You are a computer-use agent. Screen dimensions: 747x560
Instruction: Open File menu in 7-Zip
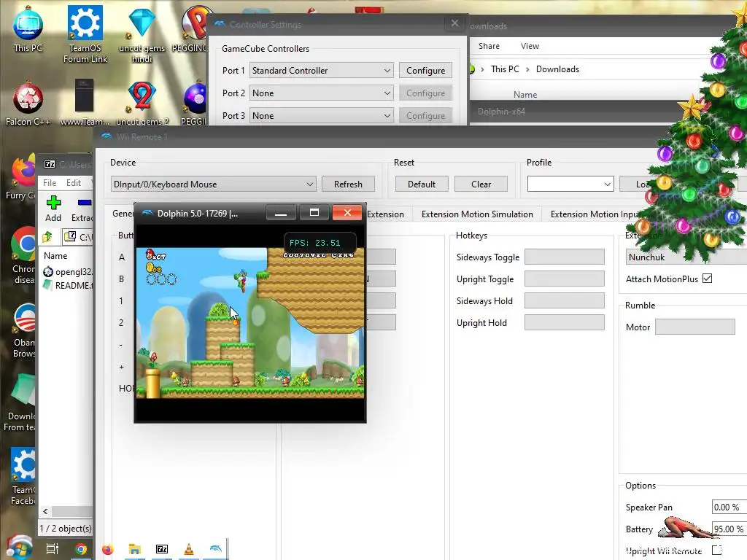point(50,183)
